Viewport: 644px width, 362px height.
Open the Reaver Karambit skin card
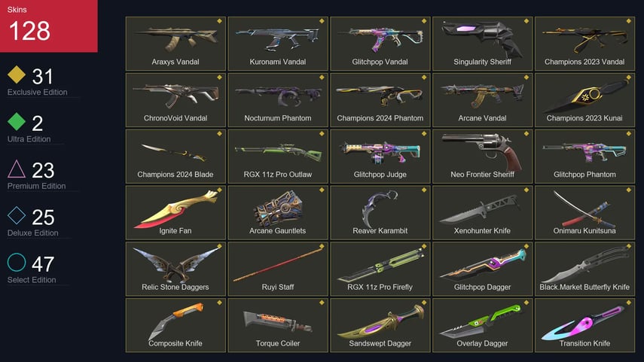coord(380,212)
